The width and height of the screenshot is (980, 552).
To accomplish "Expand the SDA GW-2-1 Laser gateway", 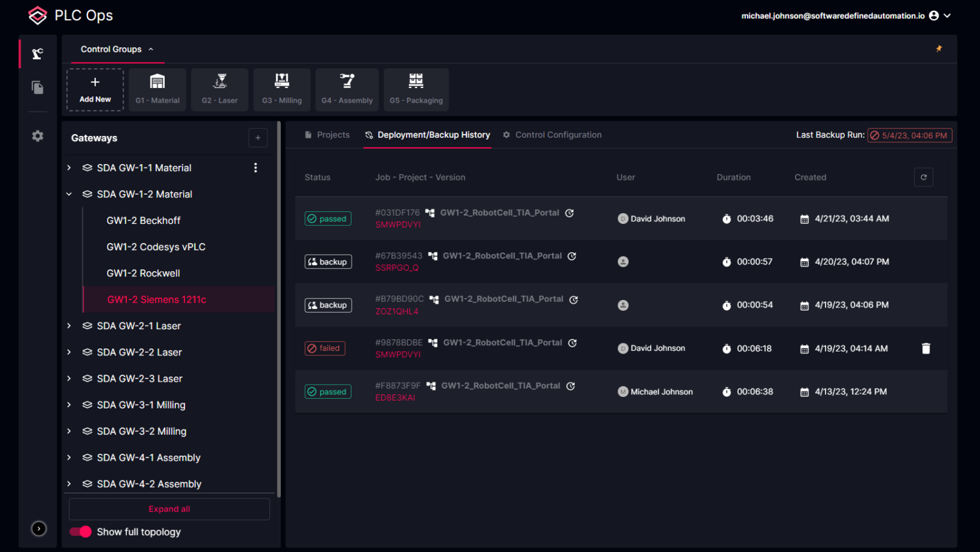I will pyautogui.click(x=69, y=325).
